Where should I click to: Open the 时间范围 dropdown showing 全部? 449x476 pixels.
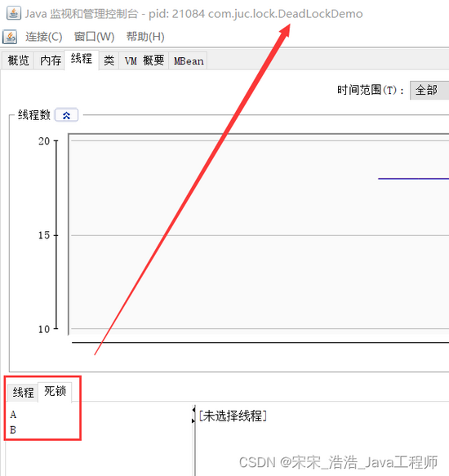coord(429,90)
